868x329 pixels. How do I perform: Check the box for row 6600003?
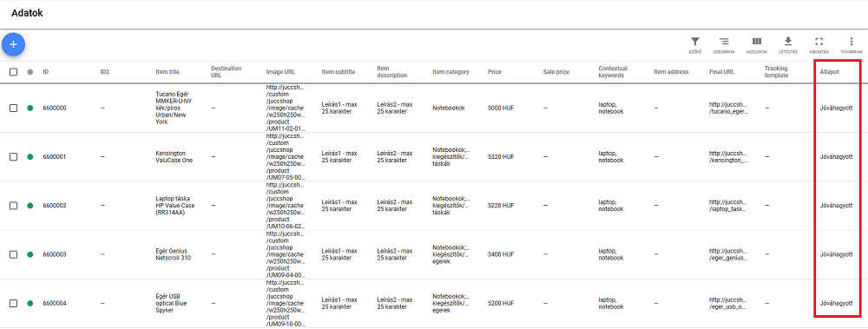tap(14, 255)
